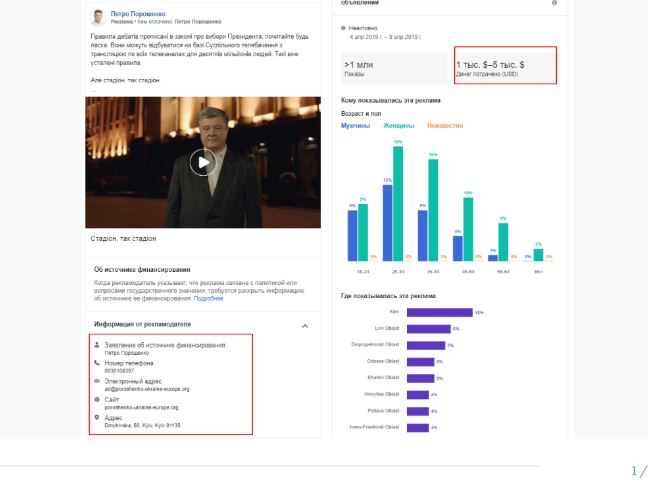Viewport: 648px width, 481px height.
Task: Collapse the Информация от рекламодателя section
Action: pyautogui.click(x=304, y=325)
